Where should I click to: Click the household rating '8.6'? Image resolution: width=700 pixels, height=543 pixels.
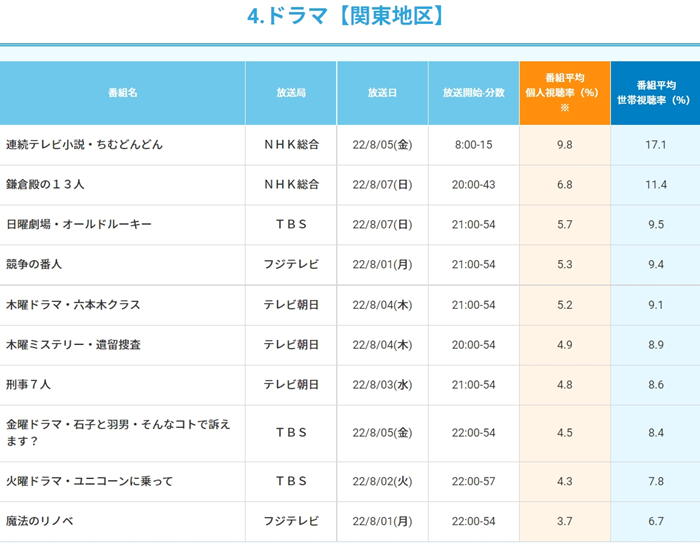(x=656, y=384)
